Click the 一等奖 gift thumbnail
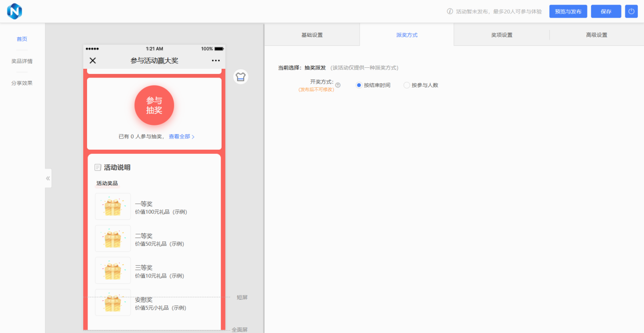The image size is (644, 333). coord(113,206)
